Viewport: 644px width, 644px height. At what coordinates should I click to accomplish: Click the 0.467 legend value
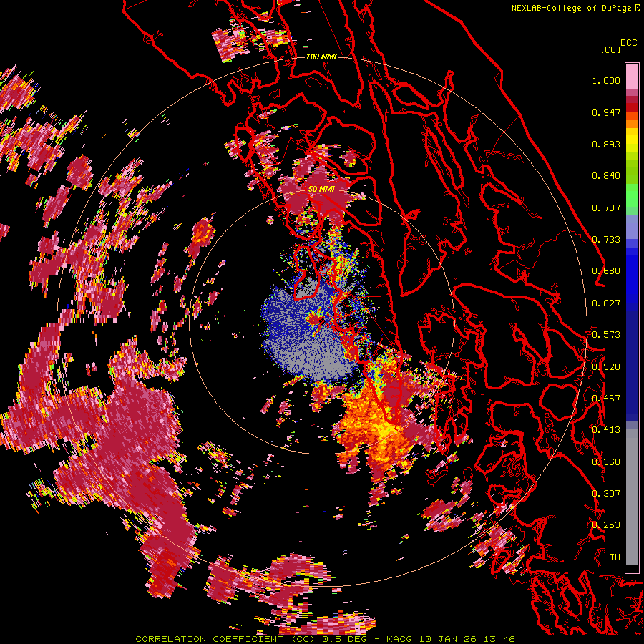pos(606,399)
